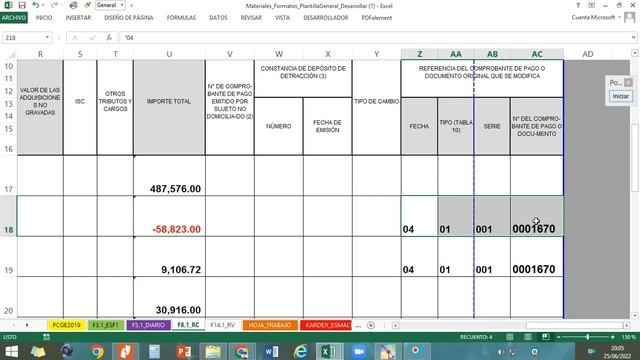Click the vertical scroll down arrow
This screenshot has height=360, width=640.
click(634, 316)
